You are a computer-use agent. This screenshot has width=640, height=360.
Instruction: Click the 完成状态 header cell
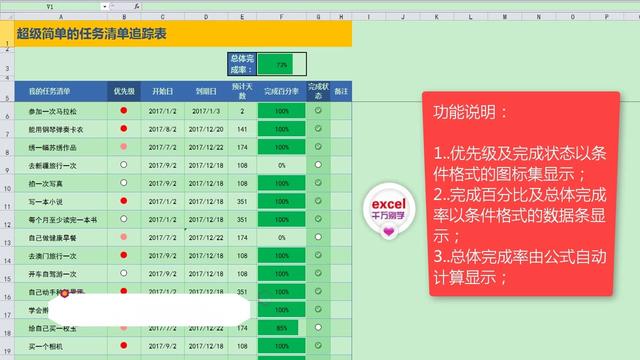[318, 91]
